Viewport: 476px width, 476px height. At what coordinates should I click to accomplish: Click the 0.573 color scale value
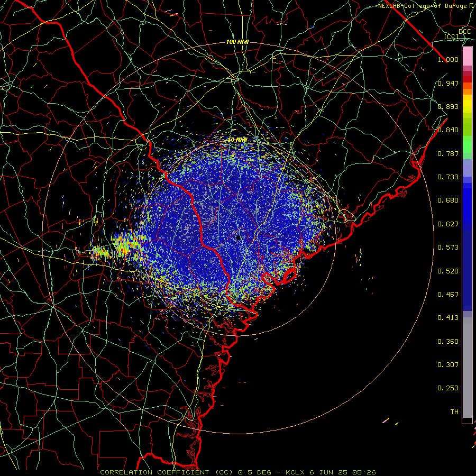[448, 248]
